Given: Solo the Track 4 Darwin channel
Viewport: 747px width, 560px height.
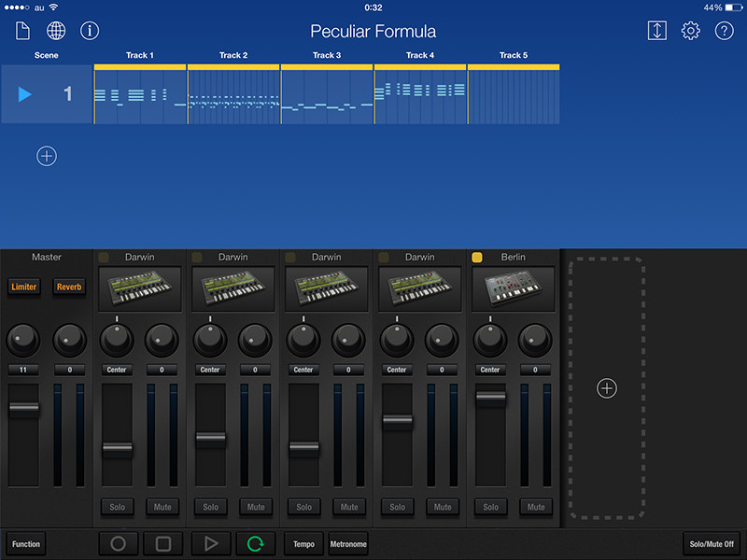Looking at the screenshot, I should tap(398, 507).
